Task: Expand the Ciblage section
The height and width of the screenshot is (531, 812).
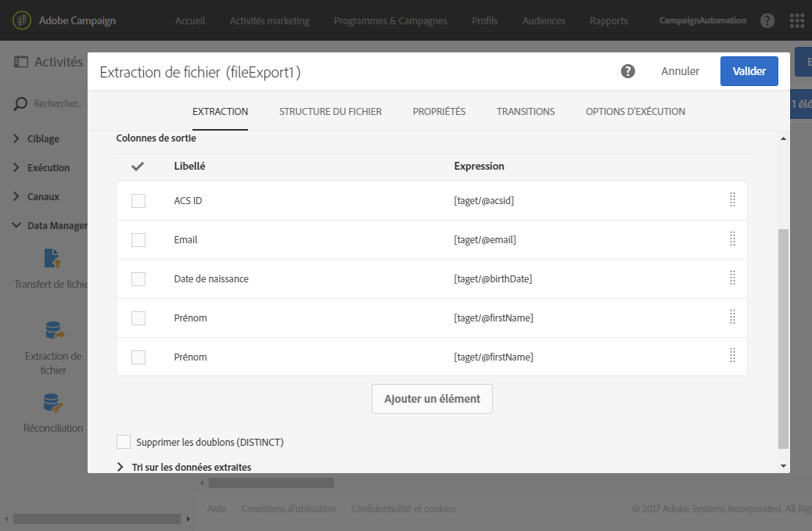Action: [x=17, y=139]
